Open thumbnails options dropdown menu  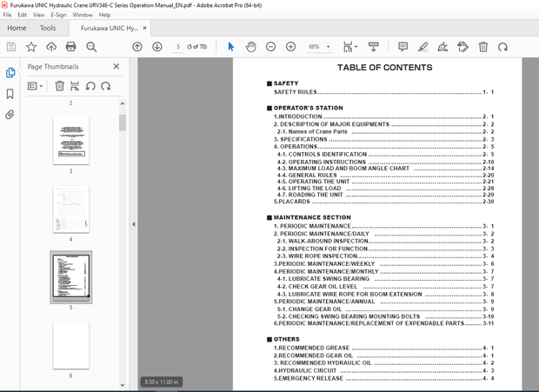[35, 86]
